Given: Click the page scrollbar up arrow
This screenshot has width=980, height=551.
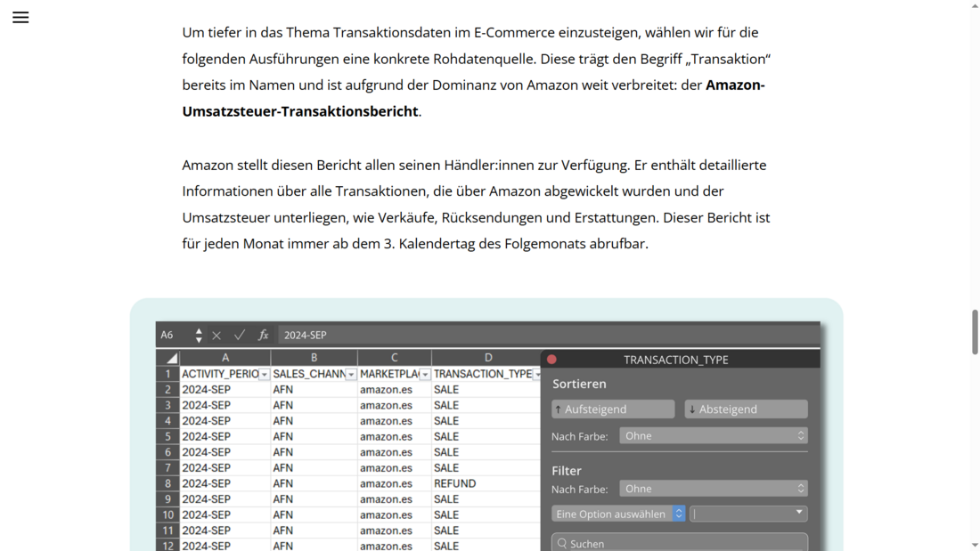Looking at the screenshot, I should coord(975,6).
